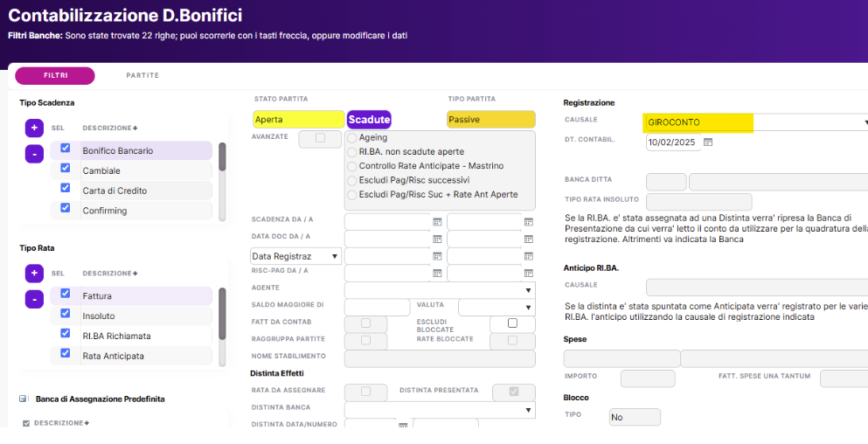Viewport: 868px width, 444px height.
Task: Uncheck the Carta di Credito checkbox
Action: (66, 188)
